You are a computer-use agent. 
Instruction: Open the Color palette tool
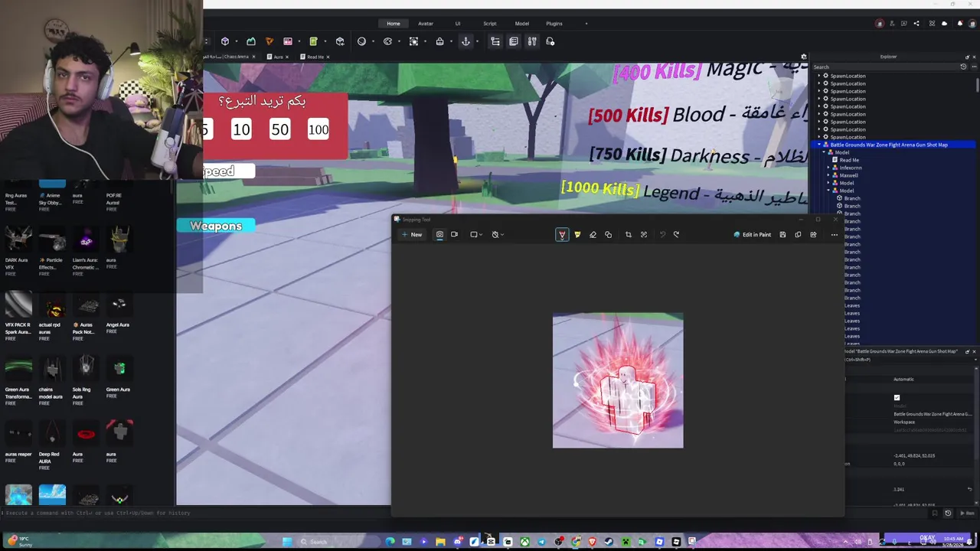click(387, 41)
